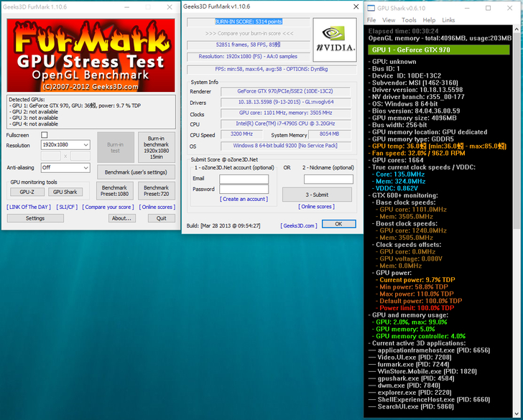This screenshot has height=420, width=523.
Task: Open the Tools menu in GPU Shark
Action: tap(409, 20)
